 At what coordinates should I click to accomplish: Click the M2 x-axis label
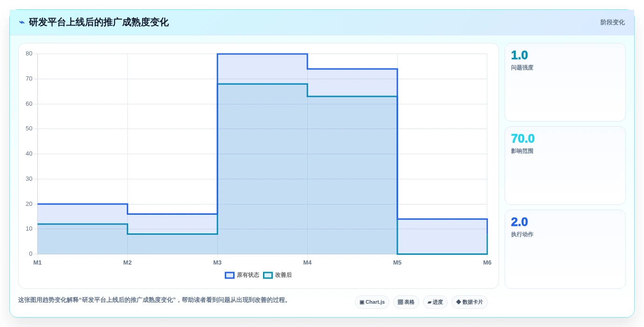(x=127, y=263)
